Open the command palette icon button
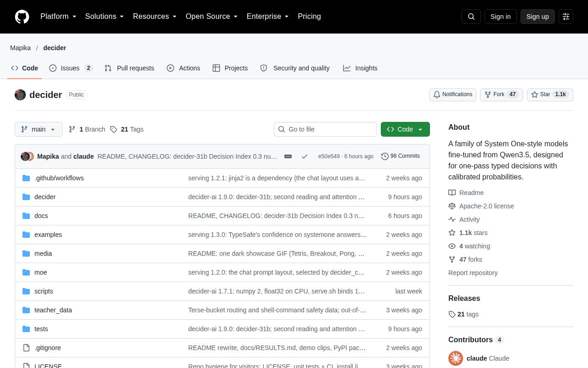588x368 pixels. click(566, 17)
